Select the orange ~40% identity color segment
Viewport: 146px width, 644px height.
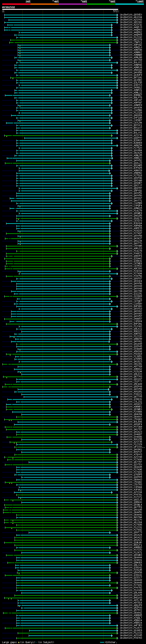45,4
